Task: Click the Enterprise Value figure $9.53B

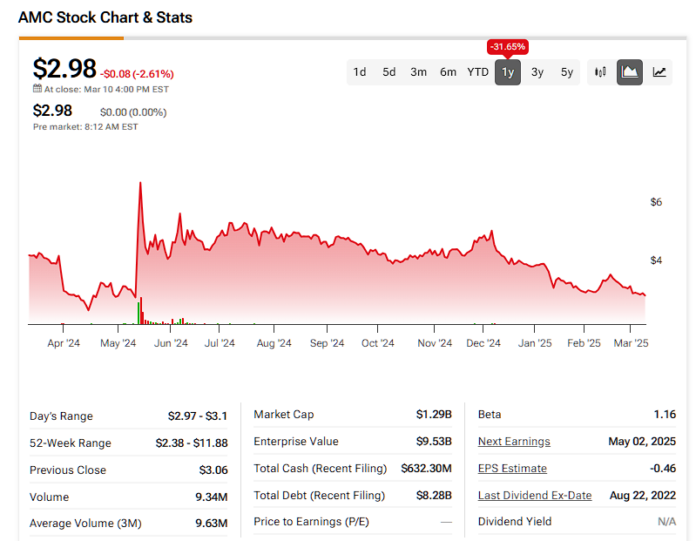Action: click(x=434, y=441)
